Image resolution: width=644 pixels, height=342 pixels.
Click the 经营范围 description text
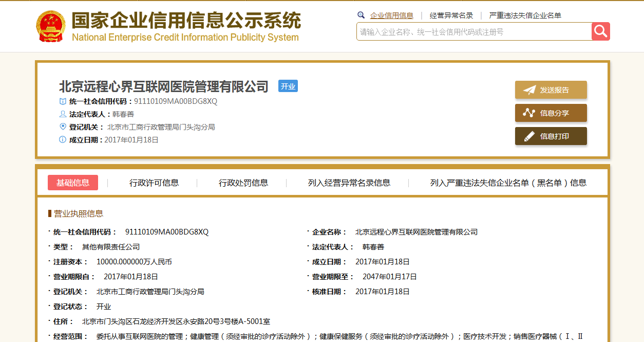[x=339, y=336]
